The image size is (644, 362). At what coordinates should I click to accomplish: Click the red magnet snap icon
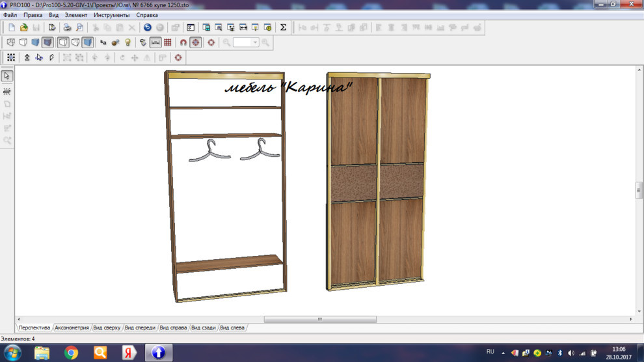[x=183, y=42]
